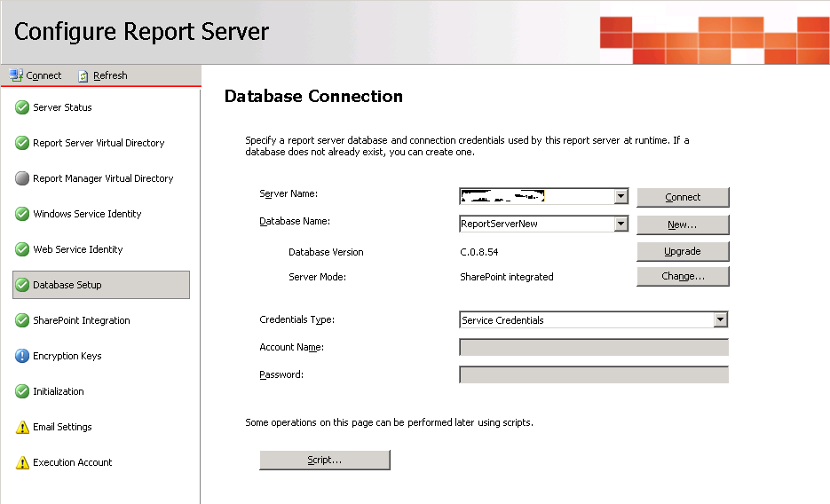Screen dimensions: 830x504
Task: Select Windows Service Identity in sidebar
Action: click(x=87, y=214)
